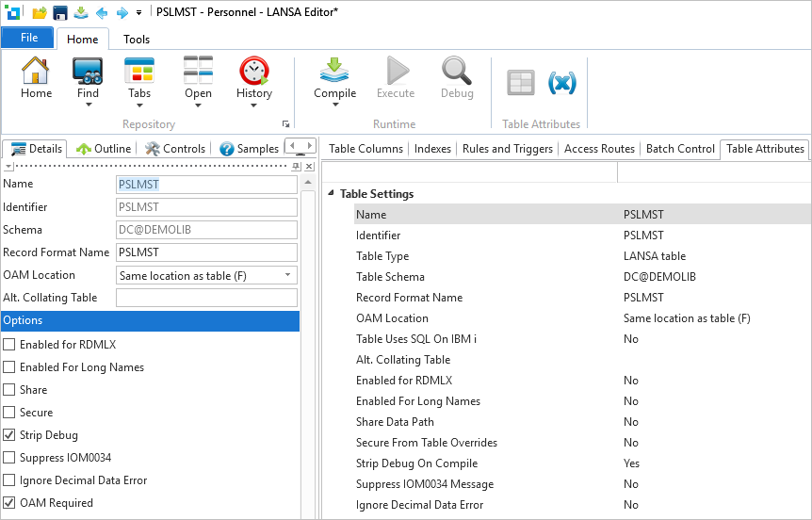Open the Find binoculars tool

88,71
